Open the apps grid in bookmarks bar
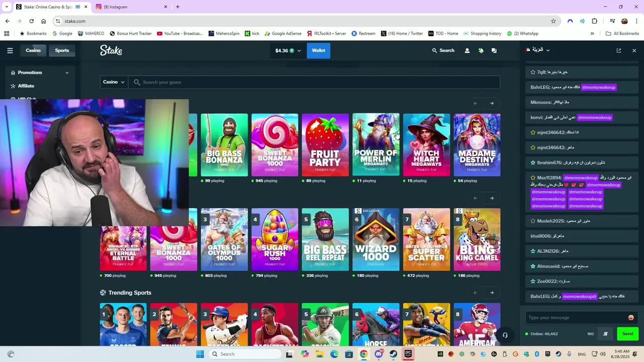Image resolution: width=644 pixels, height=362 pixels. [7, 34]
